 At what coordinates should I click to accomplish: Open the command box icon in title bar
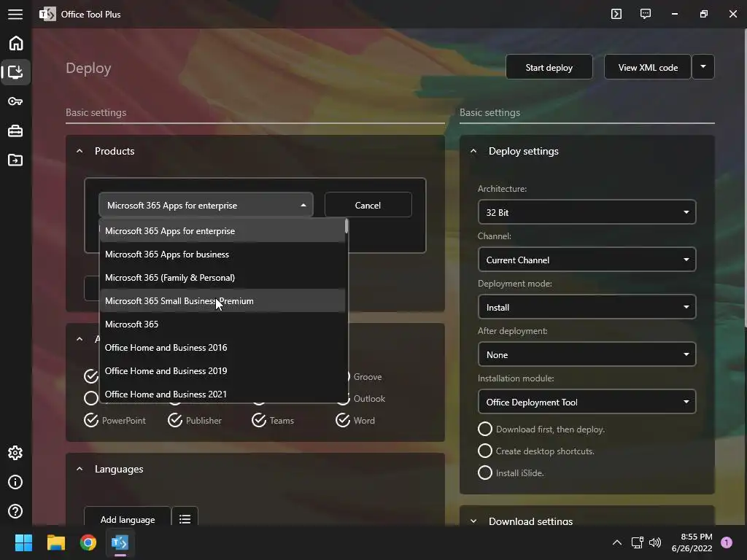(x=616, y=14)
